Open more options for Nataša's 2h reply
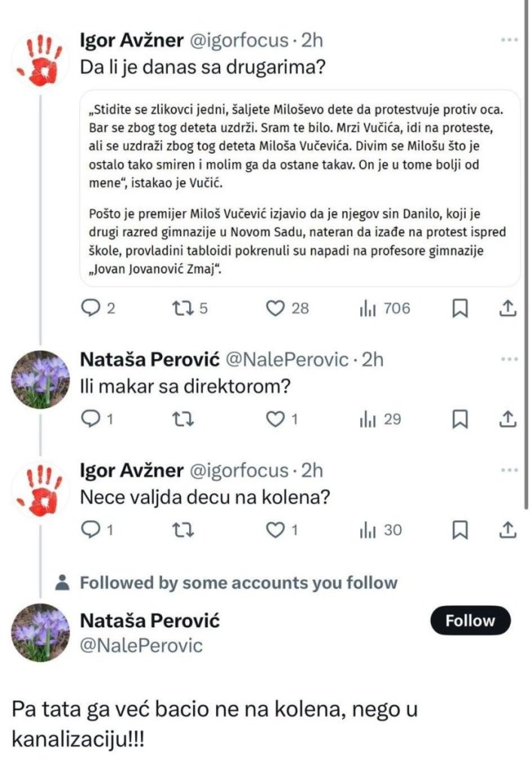This screenshot has width=532, height=772. [509, 360]
